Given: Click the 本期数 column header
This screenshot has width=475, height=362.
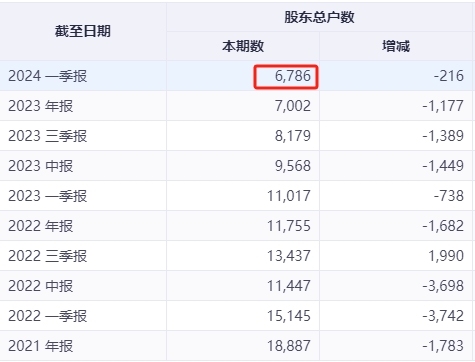Looking at the screenshot, I should click(243, 46).
